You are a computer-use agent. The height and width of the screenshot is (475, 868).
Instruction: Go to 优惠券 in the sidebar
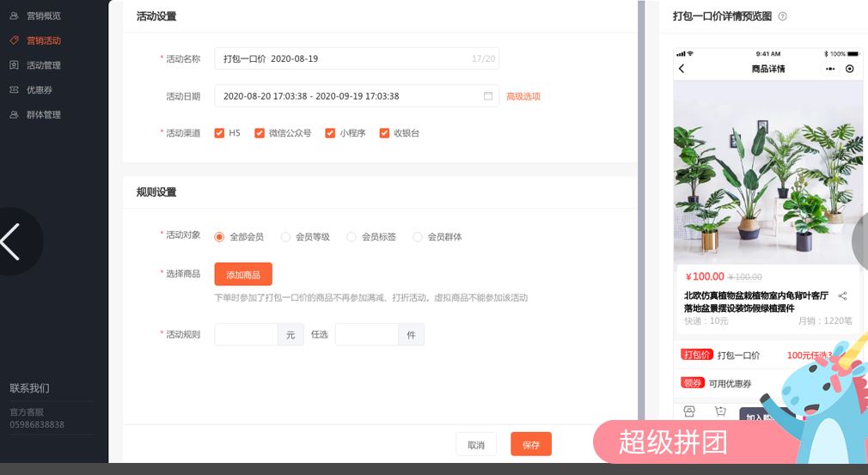[x=40, y=89]
